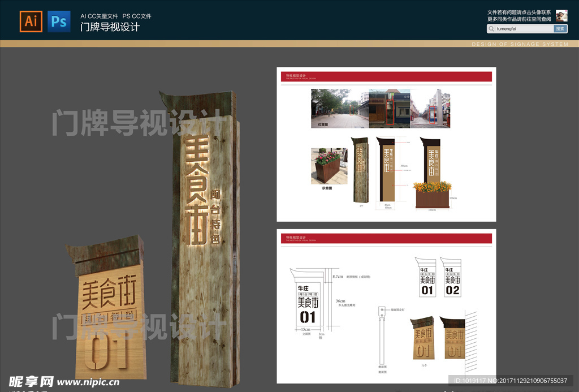Image resolution: width=579 pixels, height=392 pixels.
Task: Click the flower planter box photo
Action: [x=329, y=166]
